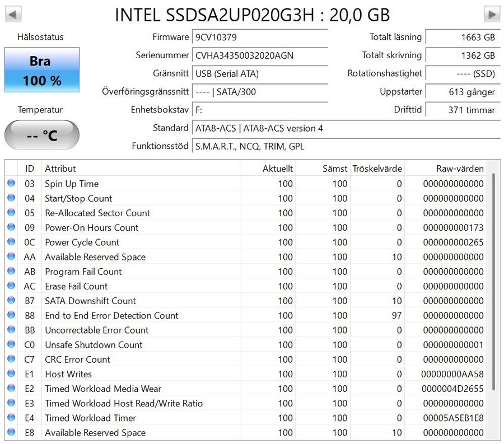Click the temperature display button
The width and height of the screenshot is (504, 444).
(41, 135)
